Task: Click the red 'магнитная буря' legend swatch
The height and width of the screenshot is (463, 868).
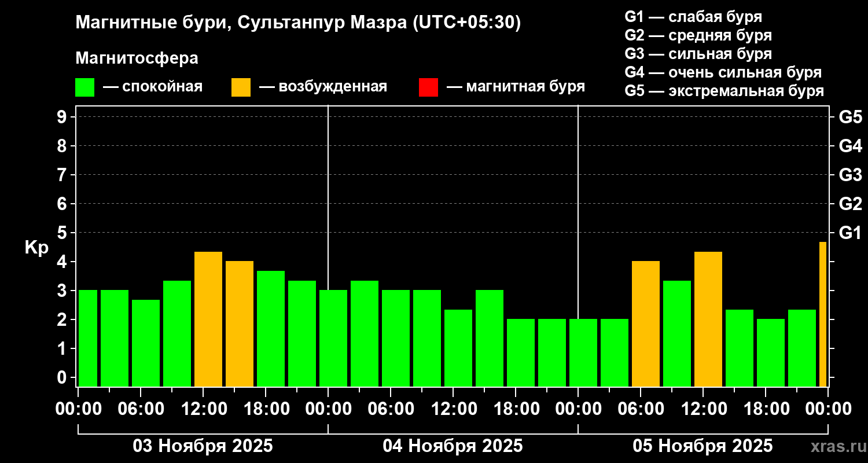Action: (428, 87)
